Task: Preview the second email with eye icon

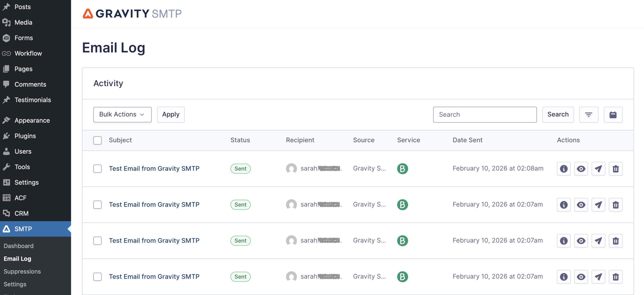Action: tap(581, 205)
